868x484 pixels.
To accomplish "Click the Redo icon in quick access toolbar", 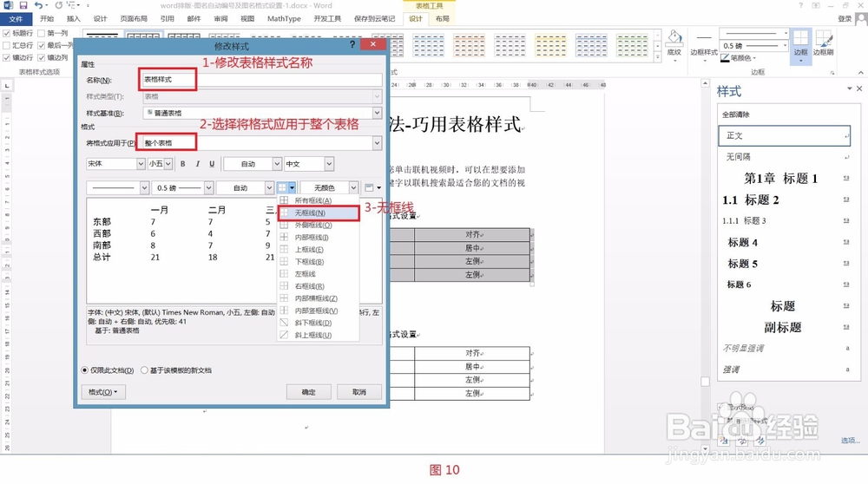I will [x=59, y=5].
